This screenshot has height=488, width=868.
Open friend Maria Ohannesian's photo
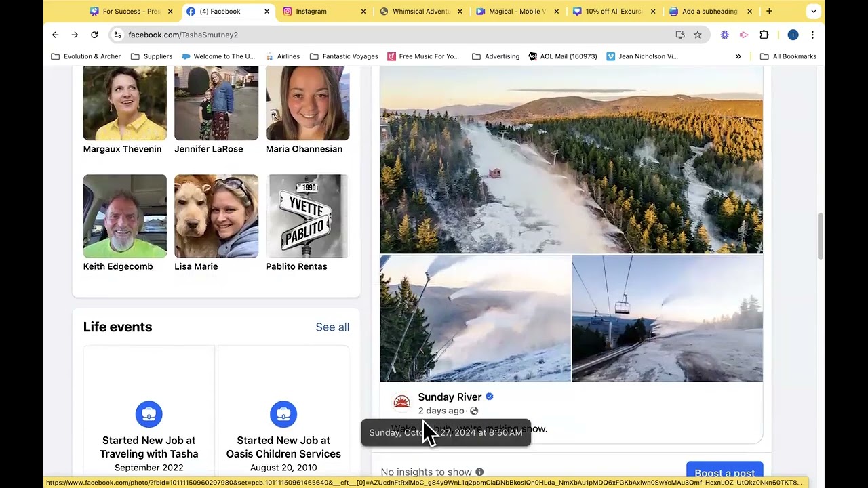point(307,103)
